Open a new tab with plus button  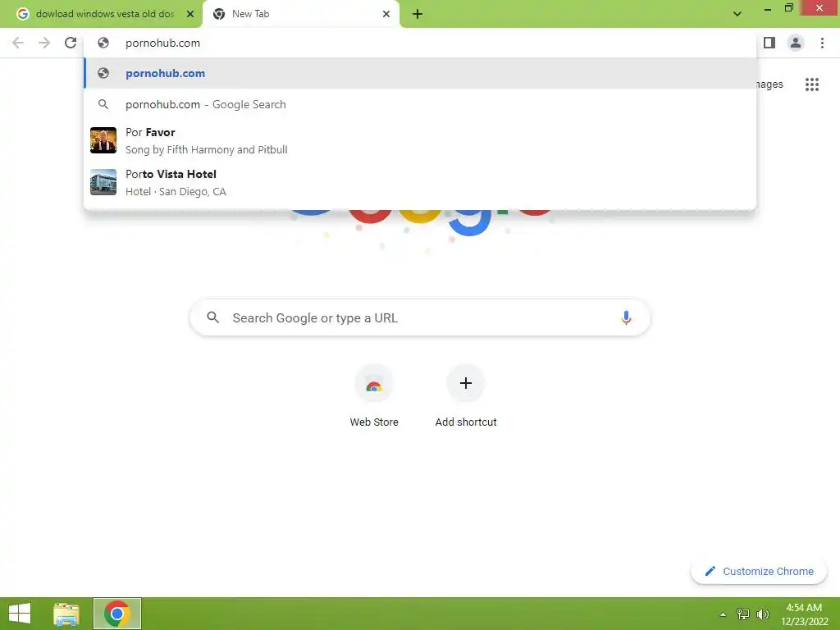click(418, 14)
